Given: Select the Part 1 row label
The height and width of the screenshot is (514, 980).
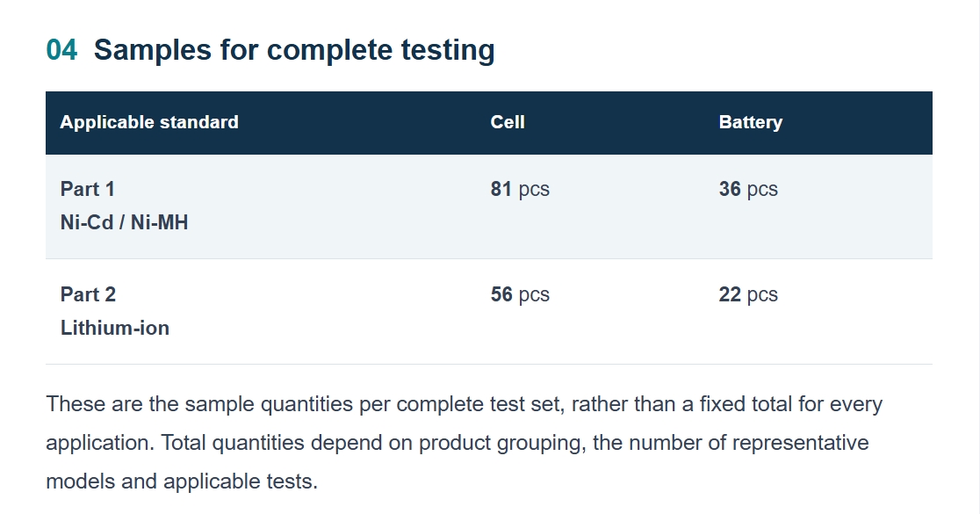Looking at the screenshot, I should click(88, 189).
